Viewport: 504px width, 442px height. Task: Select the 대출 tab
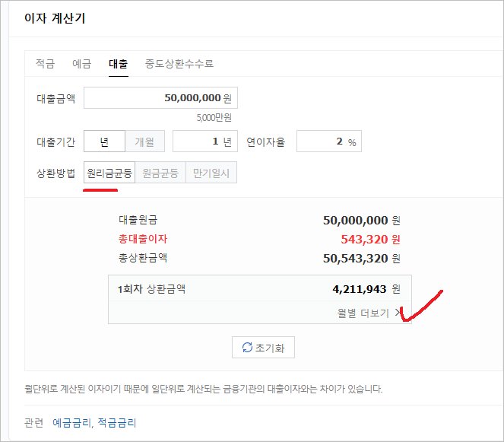tap(118, 64)
